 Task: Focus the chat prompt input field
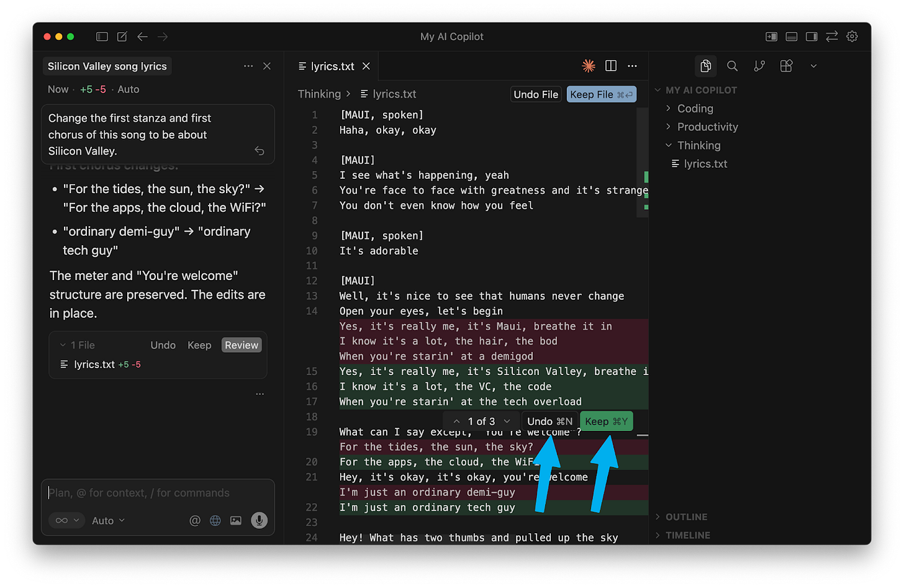[x=158, y=493]
